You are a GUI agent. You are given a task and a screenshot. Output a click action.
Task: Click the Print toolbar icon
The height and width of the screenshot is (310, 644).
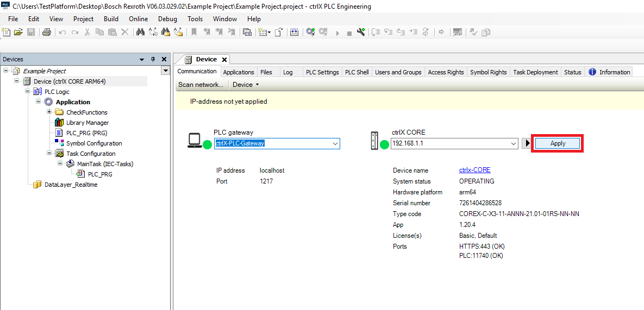pyautogui.click(x=47, y=32)
